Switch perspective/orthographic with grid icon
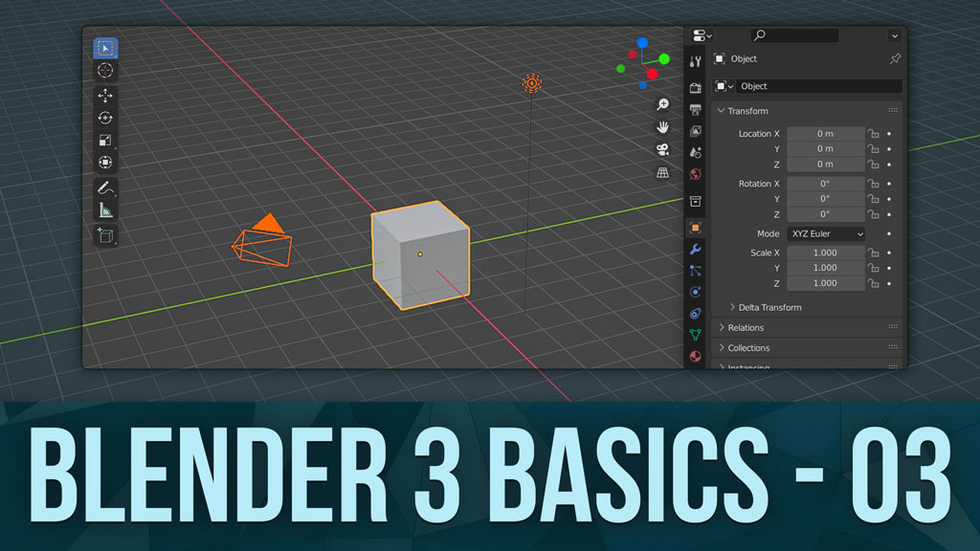The height and width of the screenshot is (551, 980). 662,172
